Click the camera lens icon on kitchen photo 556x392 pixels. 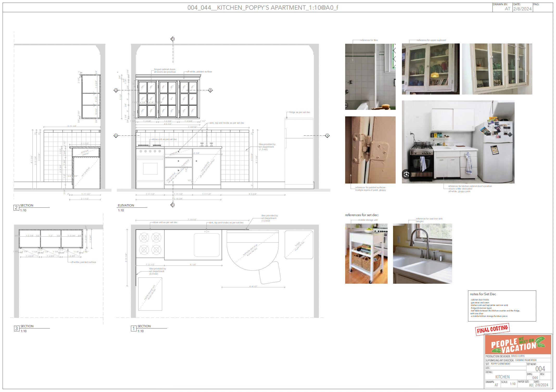pos(406,174)
